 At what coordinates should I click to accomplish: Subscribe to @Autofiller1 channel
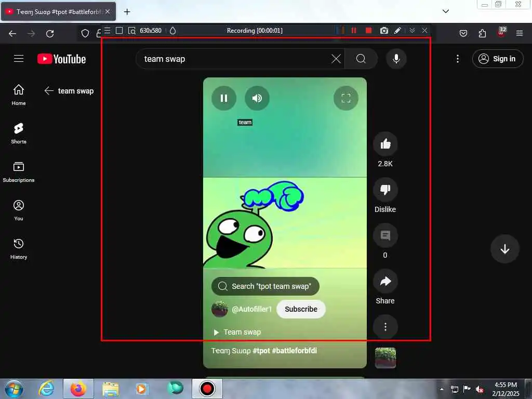click(x=301, y=309)
